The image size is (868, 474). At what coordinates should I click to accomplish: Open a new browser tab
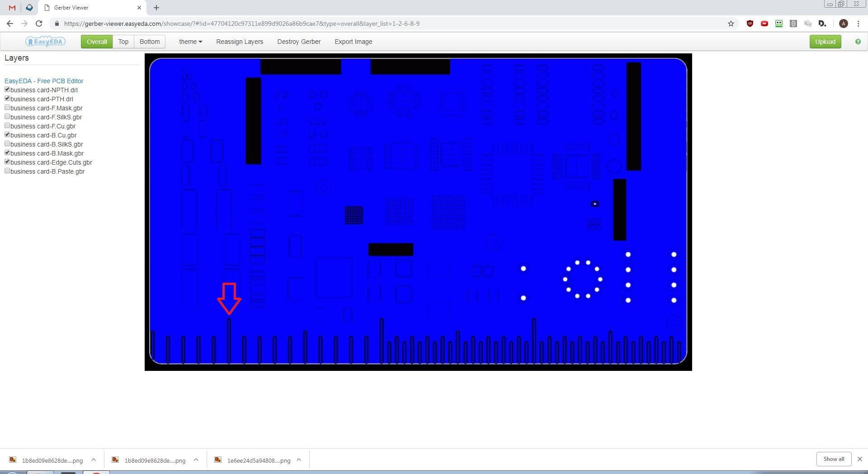pyautogui.click(x=156, y=8)
